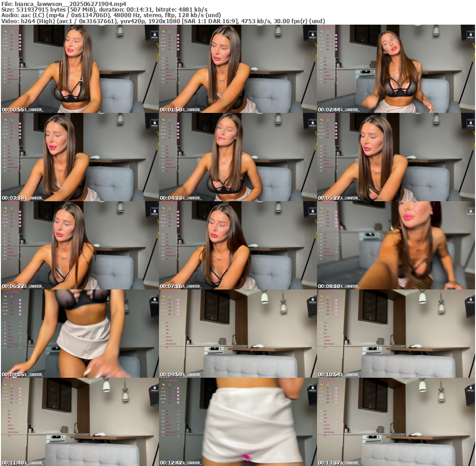
Task: Click the frame stamped 00:05:27
Action: click(x=396, y=157)
